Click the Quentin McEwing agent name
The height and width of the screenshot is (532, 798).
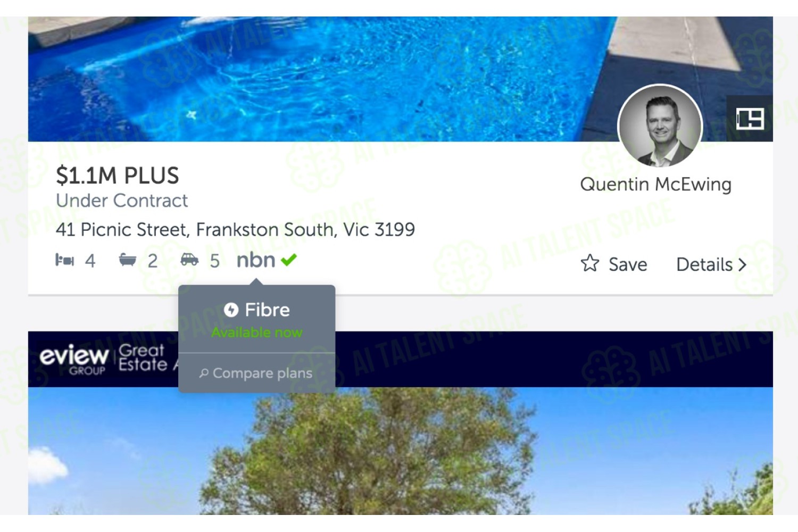click(655, 184)
